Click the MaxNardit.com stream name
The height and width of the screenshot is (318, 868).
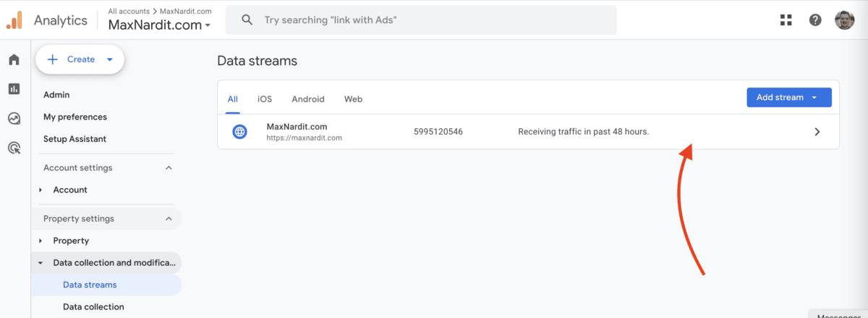[297, 127]
